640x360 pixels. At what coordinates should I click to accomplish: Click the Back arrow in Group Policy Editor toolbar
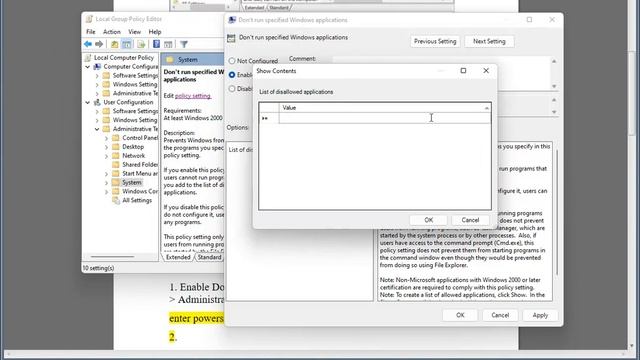[x=88, y=44]
